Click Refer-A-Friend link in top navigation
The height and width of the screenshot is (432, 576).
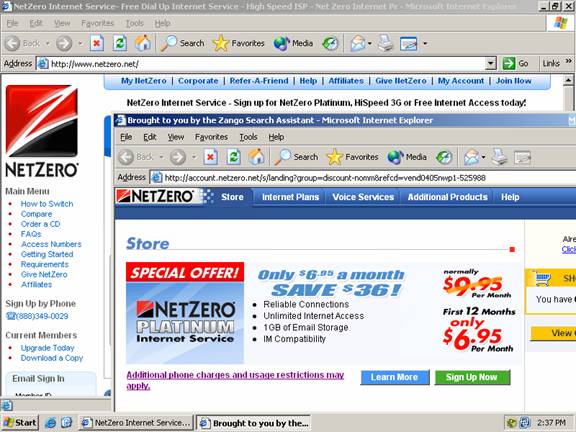[259, 81]
